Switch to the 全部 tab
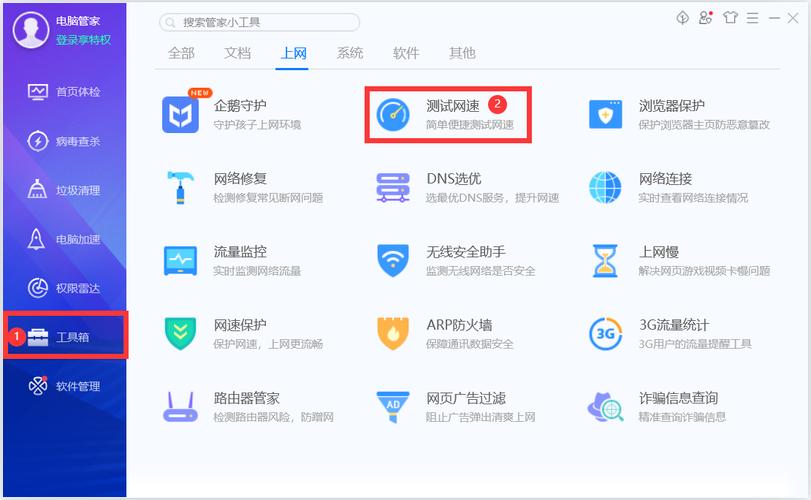 [181, 53]
